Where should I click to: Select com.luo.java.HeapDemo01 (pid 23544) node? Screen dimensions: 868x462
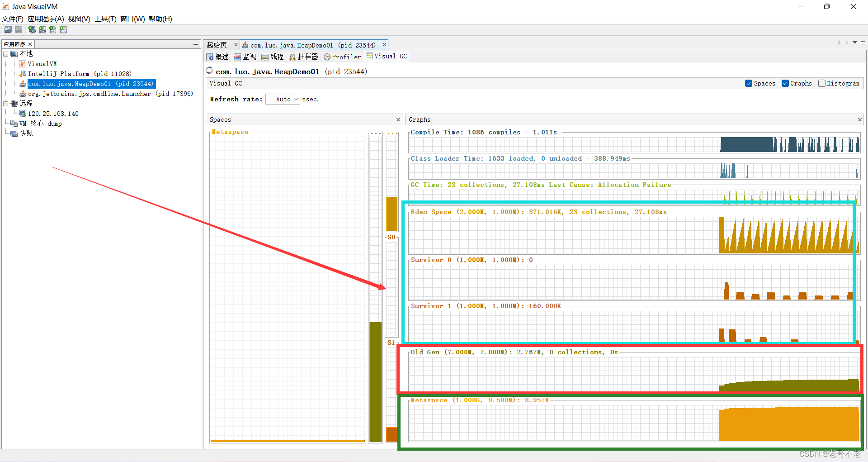click(x=91, y=84)
